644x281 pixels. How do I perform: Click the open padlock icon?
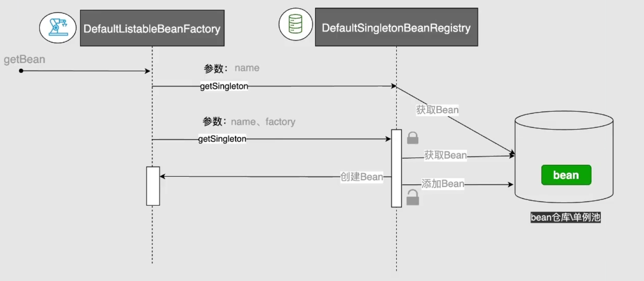tap(413, 198)
